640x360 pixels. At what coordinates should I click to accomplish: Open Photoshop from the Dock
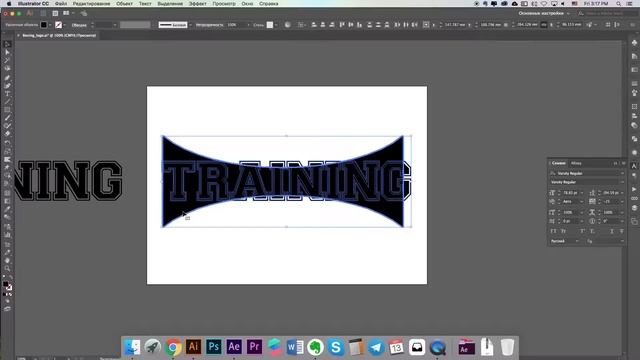(214, 347)
